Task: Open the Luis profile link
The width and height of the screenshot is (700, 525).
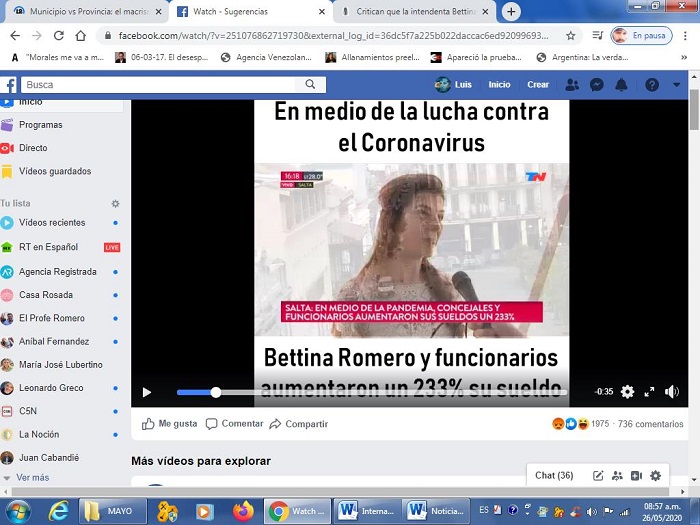Action: pyautogui.click(x=454, y=84)
